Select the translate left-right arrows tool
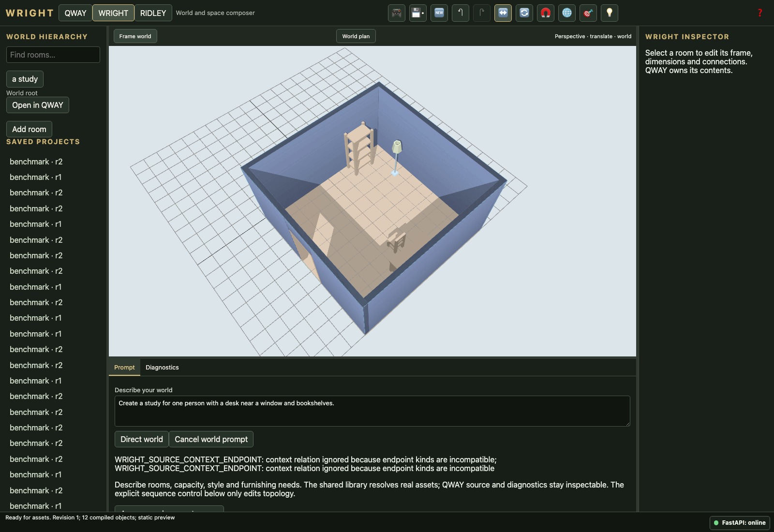 point(503,13)
